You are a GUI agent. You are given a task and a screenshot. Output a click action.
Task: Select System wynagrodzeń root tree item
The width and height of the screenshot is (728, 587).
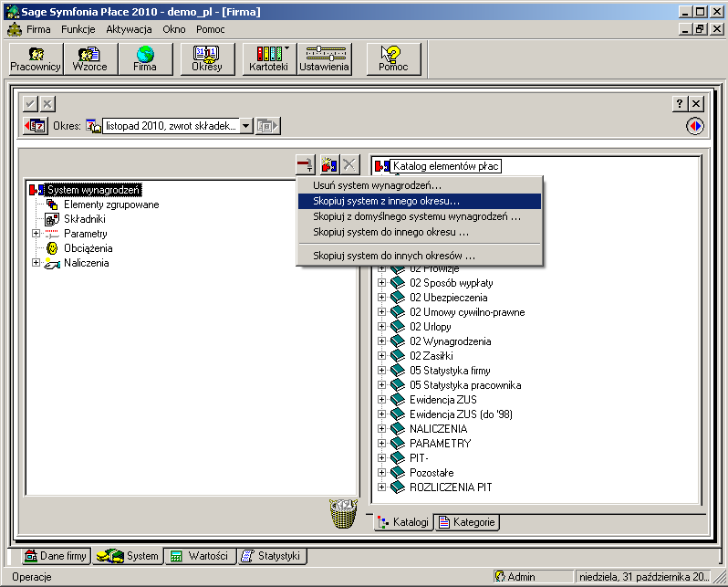93,190
